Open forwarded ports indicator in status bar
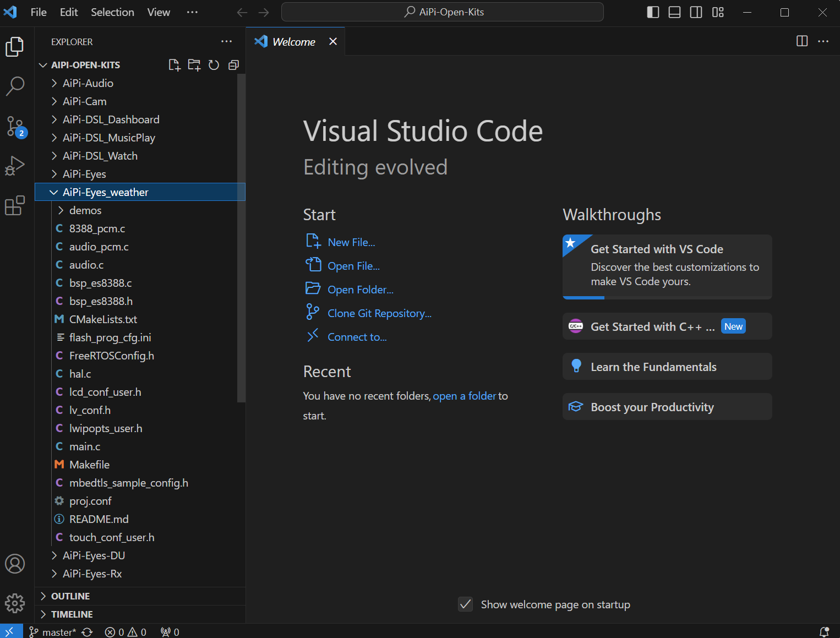This screenshot has height=638, width=840. point(170,632)
